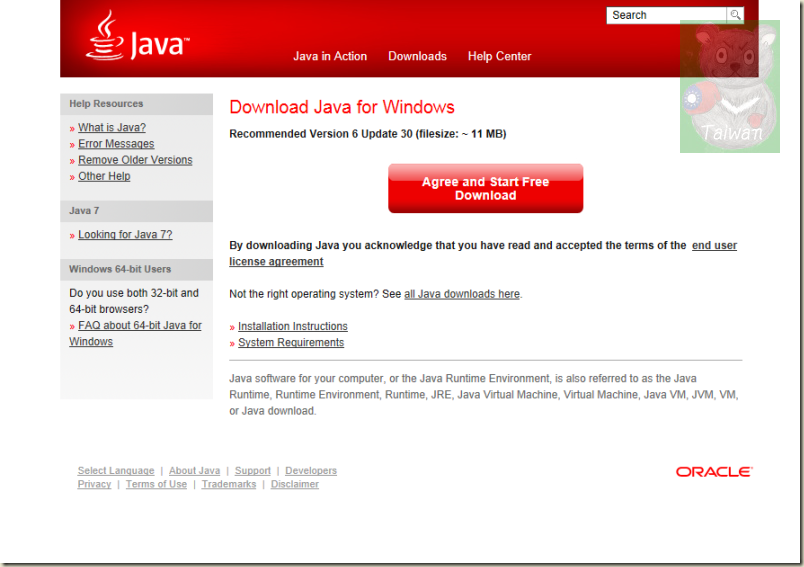Open FAQ about 64-bit Java link

[x=135, y=333]
